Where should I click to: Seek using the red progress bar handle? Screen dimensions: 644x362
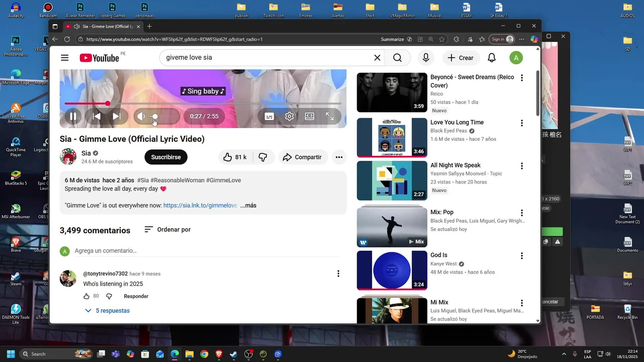(x=108, y=104)
